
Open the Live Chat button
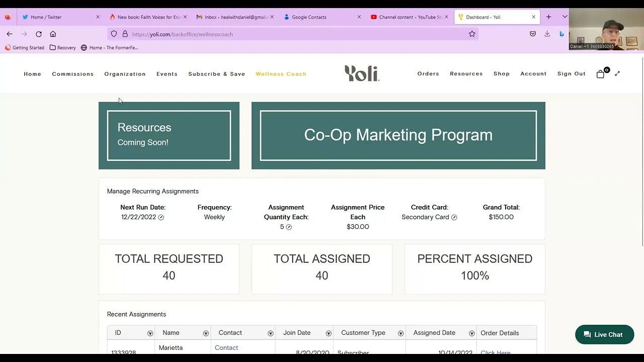point(604,334)
